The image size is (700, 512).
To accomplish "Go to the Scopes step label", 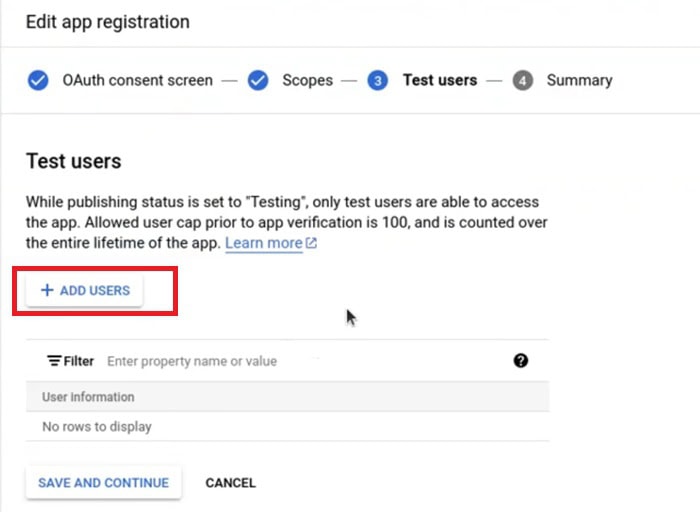I will point(308,80).
